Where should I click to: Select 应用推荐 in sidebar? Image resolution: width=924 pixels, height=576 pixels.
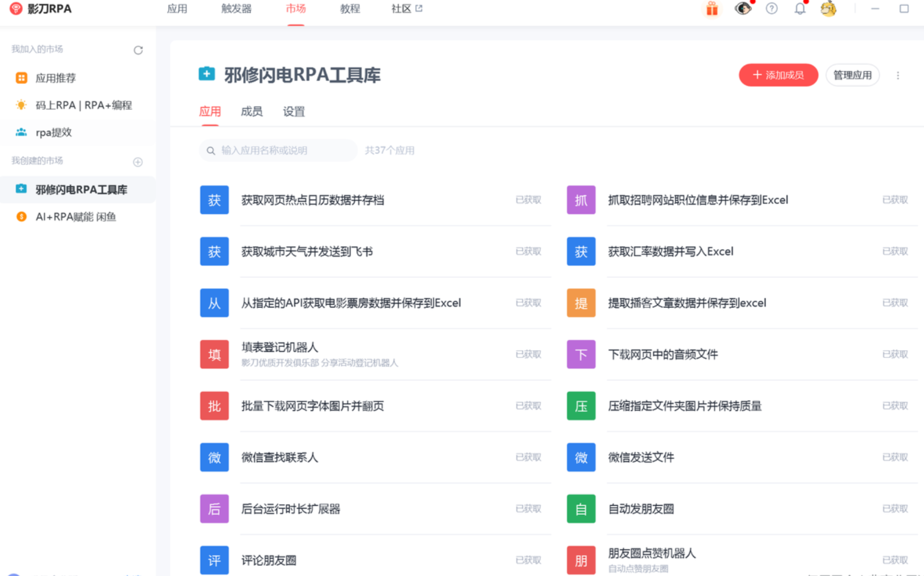click(x=56, y=78)
